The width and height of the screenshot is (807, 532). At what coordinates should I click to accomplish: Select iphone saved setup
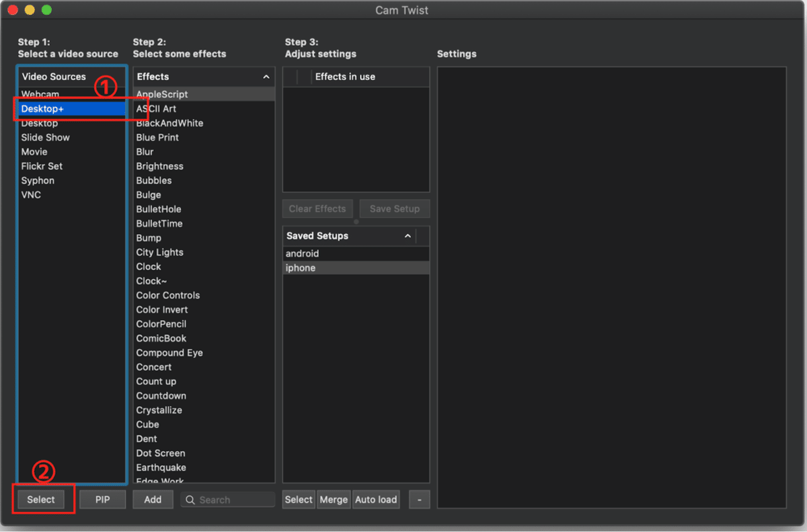356,268
